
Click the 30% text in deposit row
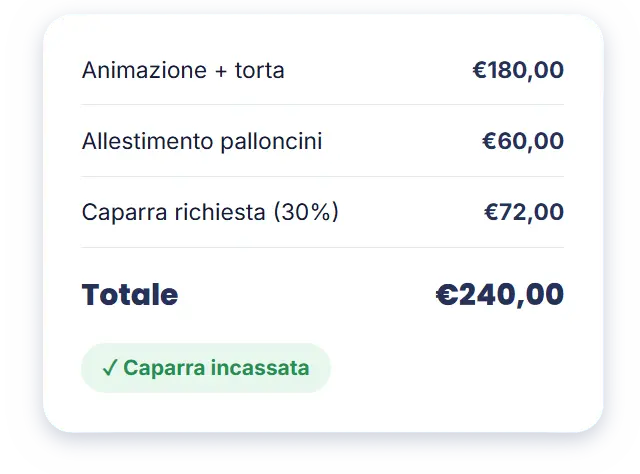coord(306,212)
